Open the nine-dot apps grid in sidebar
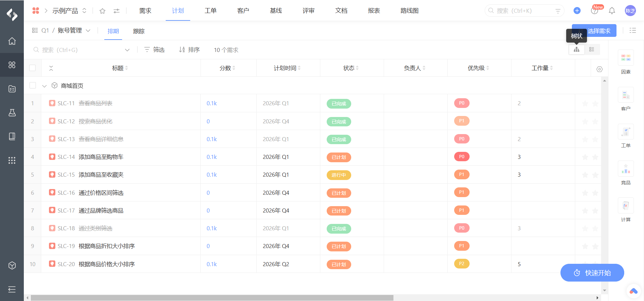Screen dimensions: 644x301 [x=12, y=161]
